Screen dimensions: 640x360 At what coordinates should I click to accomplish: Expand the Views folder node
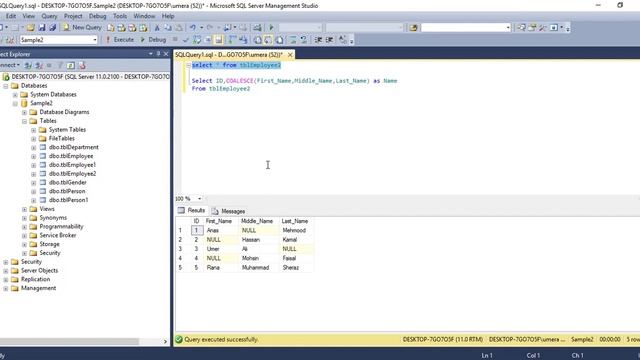[24, 209]
